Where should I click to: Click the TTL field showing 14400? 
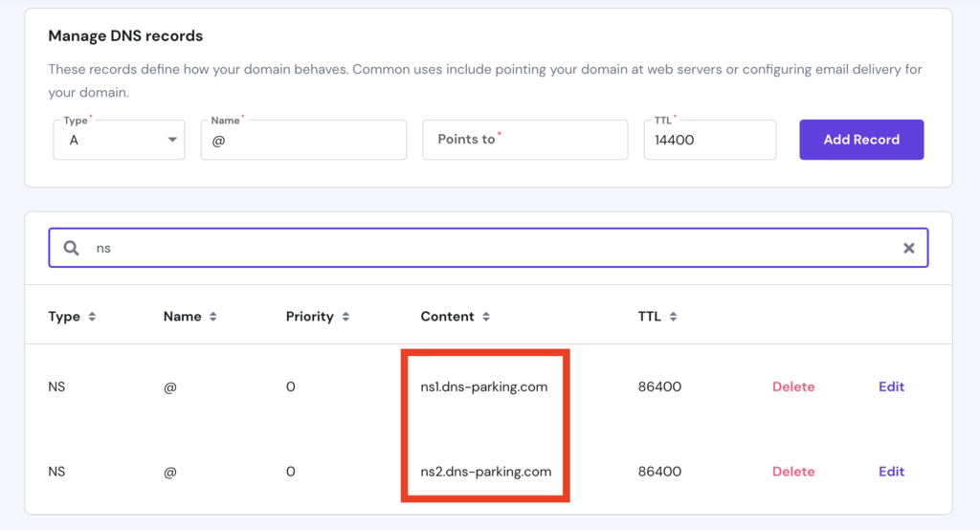coord(709,140)
